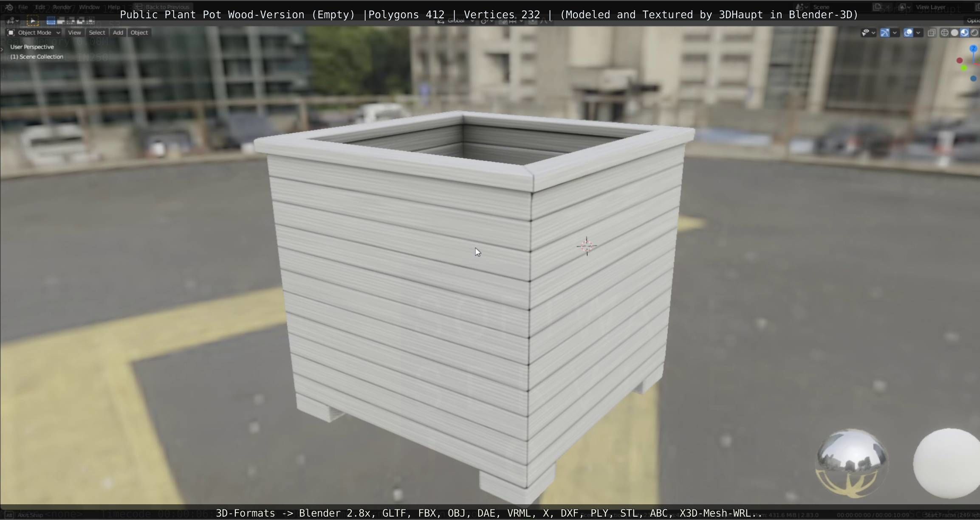Click the Back to Previous button
Viewport: 980px width, 520px height.
click(x=162, y=7)
